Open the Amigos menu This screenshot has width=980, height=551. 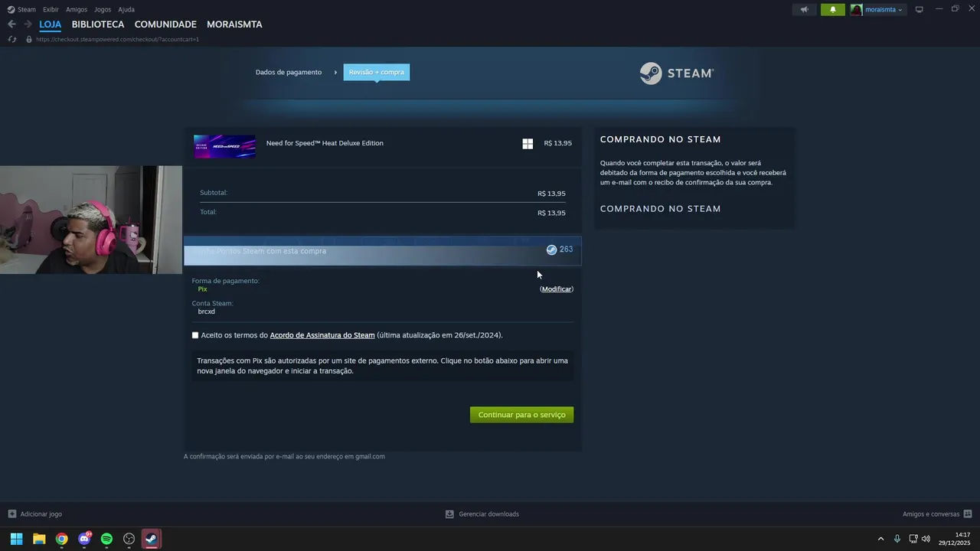[77, 9]
